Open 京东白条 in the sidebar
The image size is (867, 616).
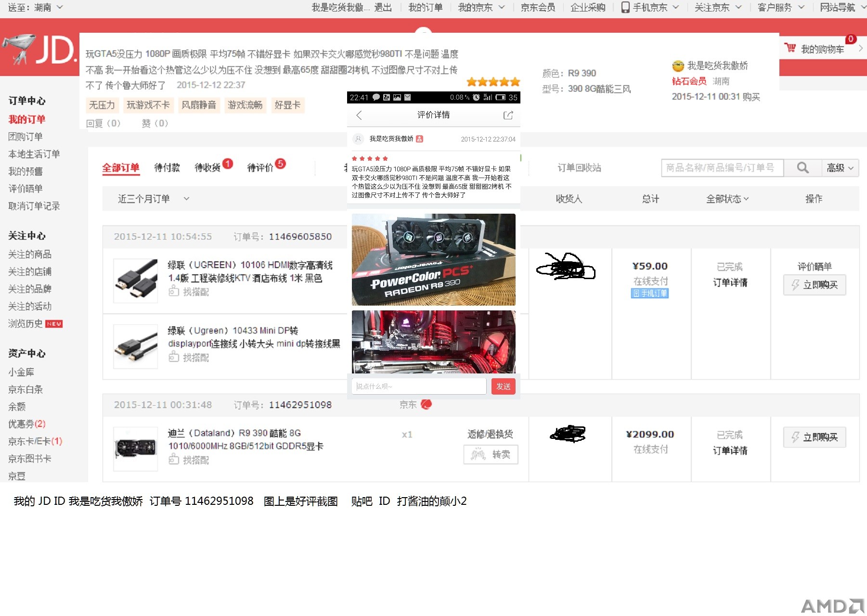[26, 389]
